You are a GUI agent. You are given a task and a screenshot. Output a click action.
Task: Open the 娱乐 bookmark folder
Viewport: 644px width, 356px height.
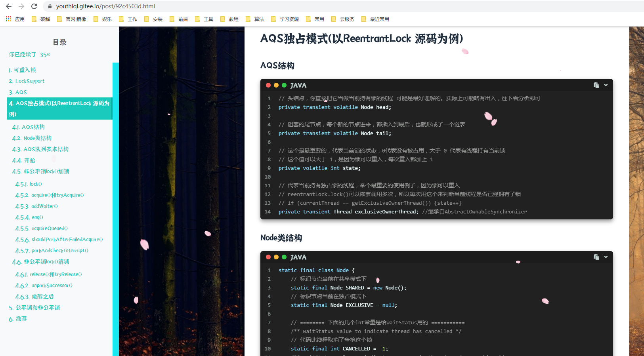[103, 19]
